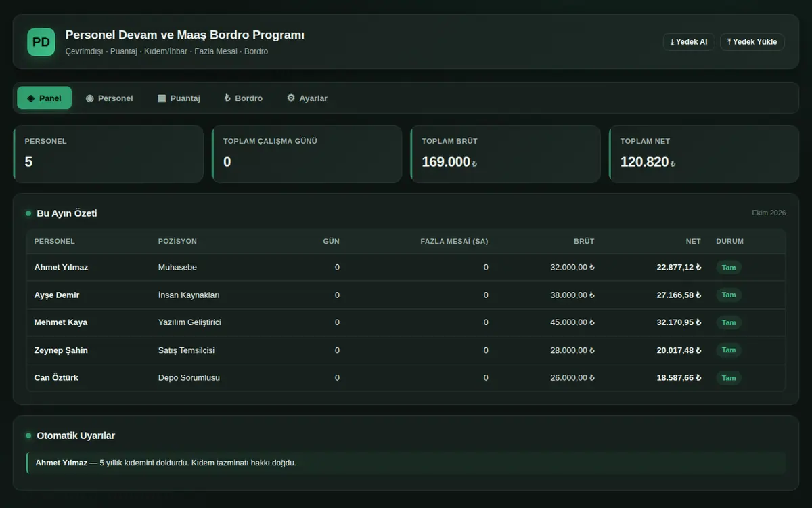
Task: Click the green dot beside Bu Ayın Özeti
Action: (x=28, y=213)
